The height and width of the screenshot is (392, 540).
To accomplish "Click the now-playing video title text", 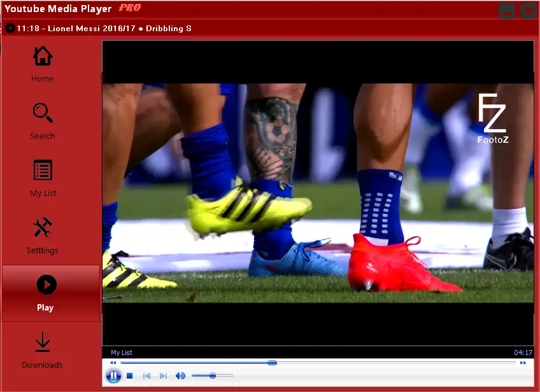I will [x=104, y=28].
